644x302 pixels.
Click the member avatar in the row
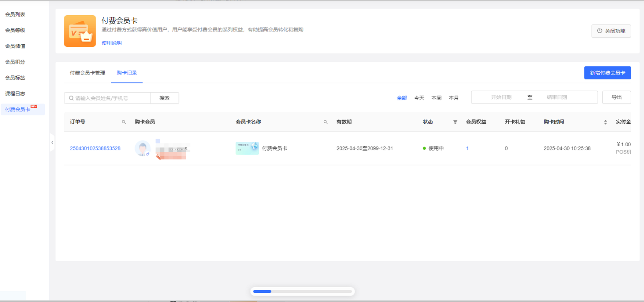[143, 148]
